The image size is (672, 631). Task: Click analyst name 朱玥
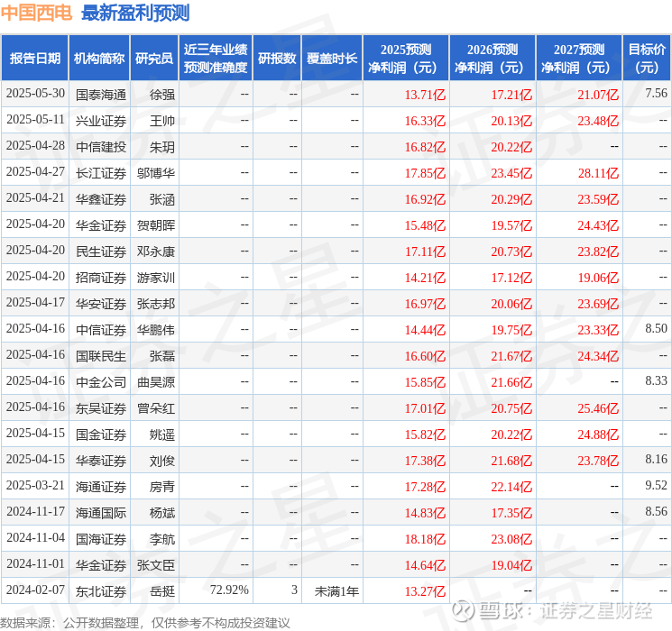tap(162, 147)
